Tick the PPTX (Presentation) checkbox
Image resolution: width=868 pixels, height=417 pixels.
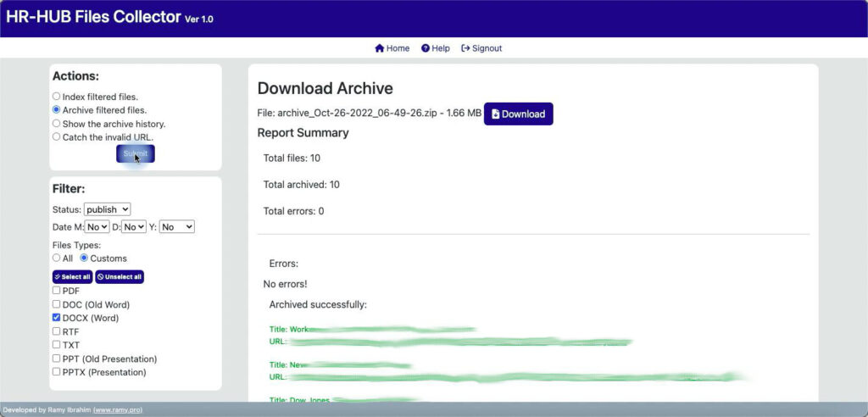point(57,372)
